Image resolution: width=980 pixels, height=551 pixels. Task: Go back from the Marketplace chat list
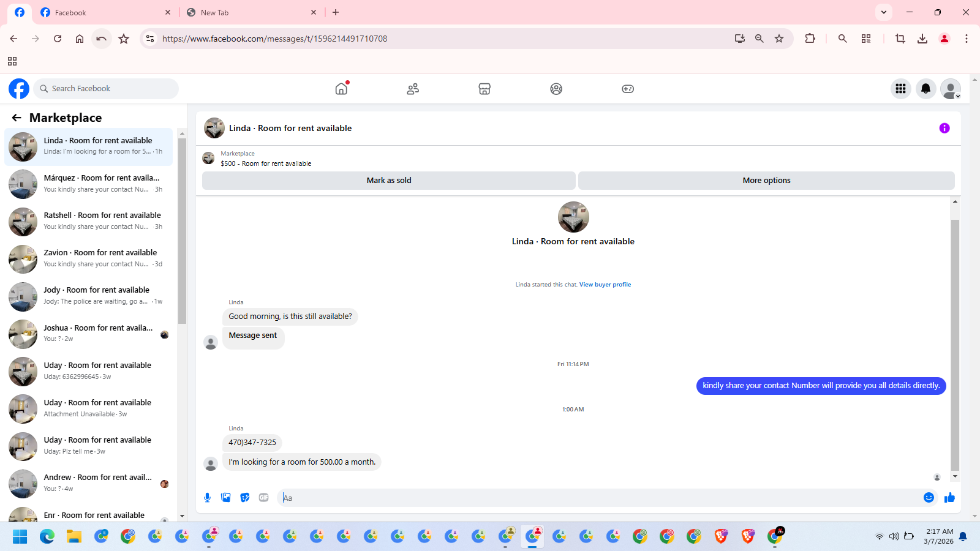17,118
